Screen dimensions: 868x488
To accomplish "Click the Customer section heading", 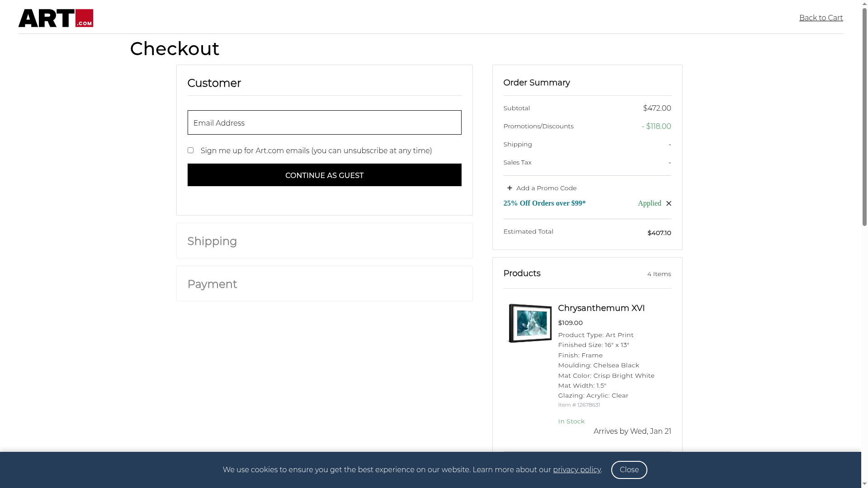I will [214, 83].
